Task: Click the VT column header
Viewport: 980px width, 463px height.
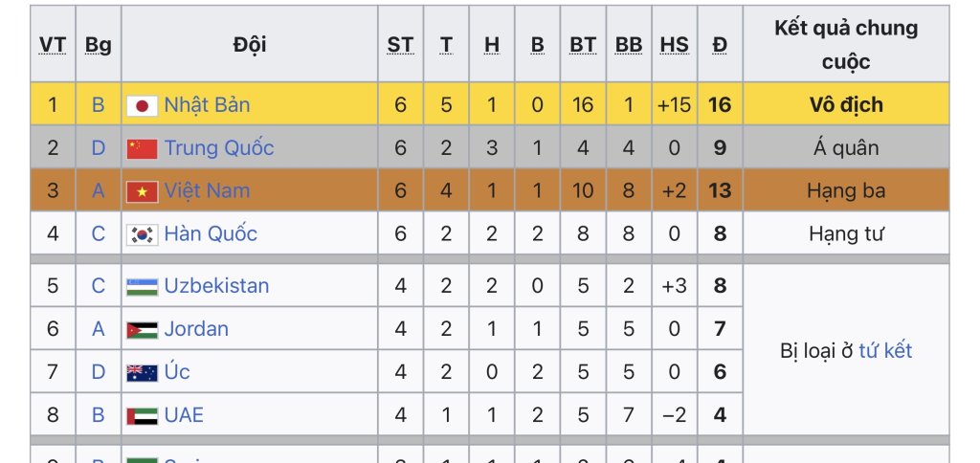Action: [x=53, y=45]
